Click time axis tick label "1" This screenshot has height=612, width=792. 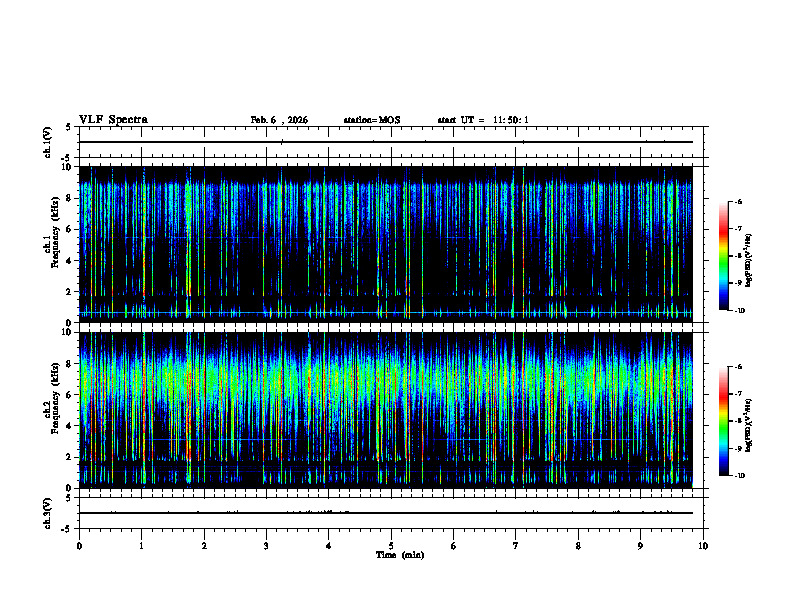pos(141,546)
